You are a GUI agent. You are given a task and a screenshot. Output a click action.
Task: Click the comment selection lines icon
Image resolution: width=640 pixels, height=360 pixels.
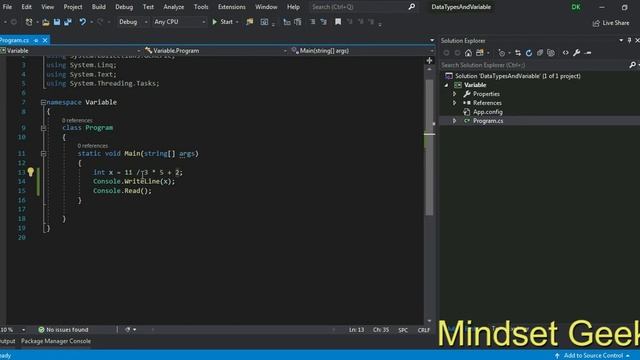coord(312,22)
